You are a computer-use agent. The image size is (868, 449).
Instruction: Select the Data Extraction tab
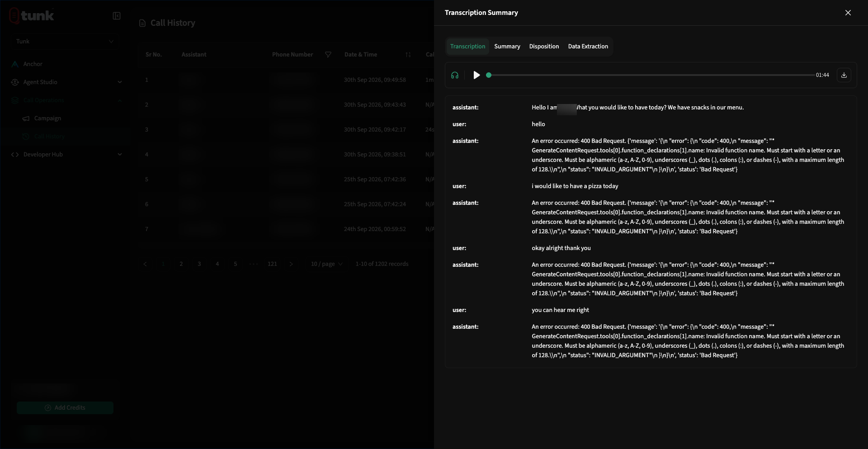click(588, 47)
